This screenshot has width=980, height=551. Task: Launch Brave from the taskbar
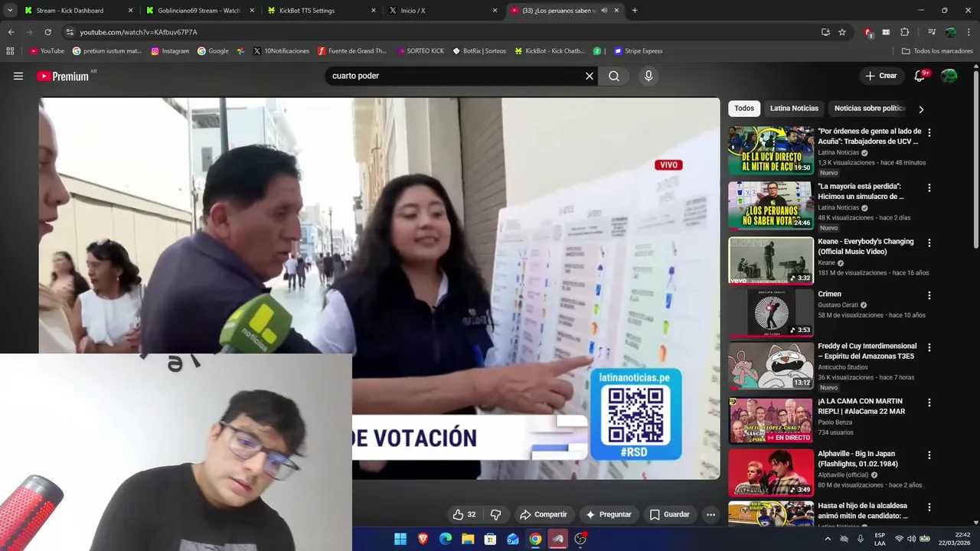[x=423, y=539]
